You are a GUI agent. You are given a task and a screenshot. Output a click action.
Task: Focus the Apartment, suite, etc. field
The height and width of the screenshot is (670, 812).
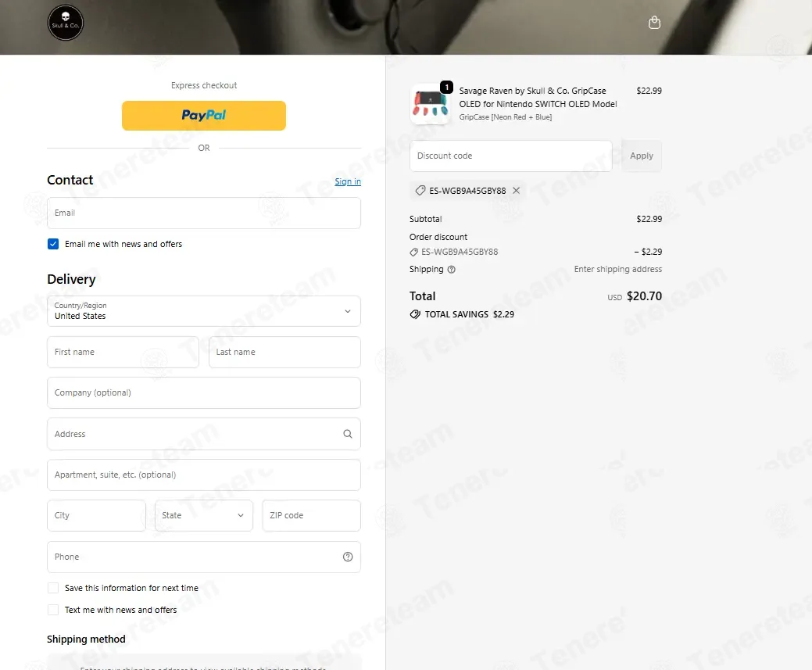point(203,475)
